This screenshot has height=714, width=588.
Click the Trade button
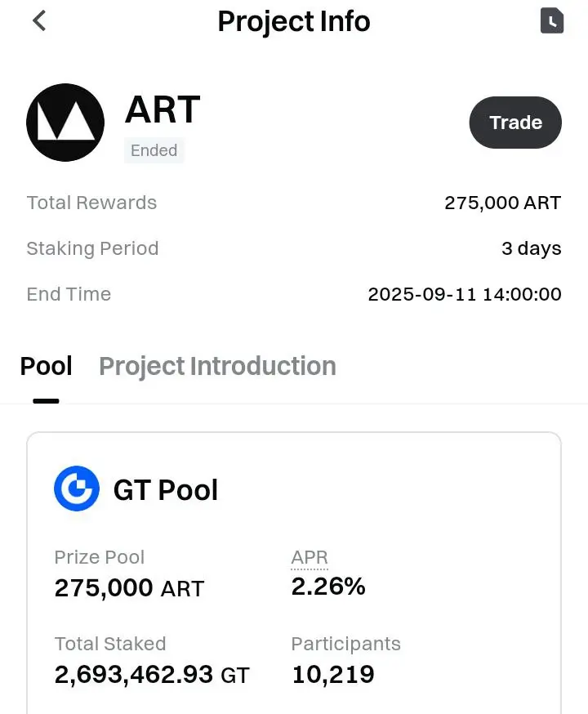515,123
